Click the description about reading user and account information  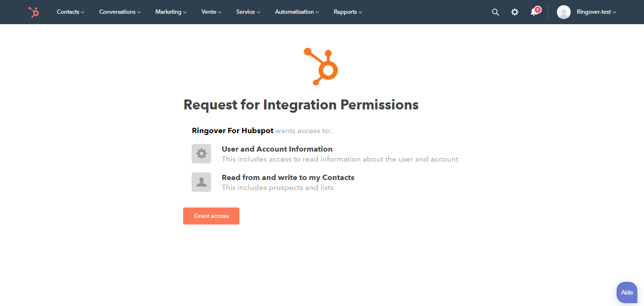tap(340, 159)
